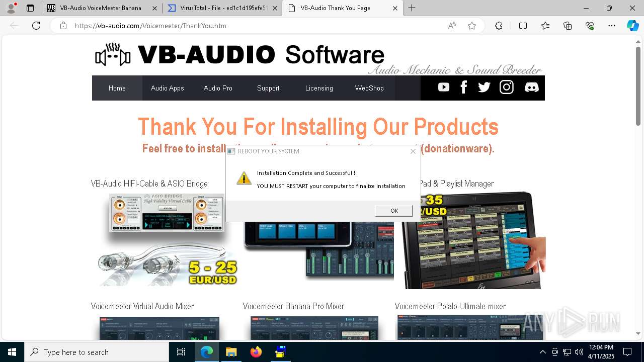Open browser Extensions icon
644x362 pixels.
(499, 26)
